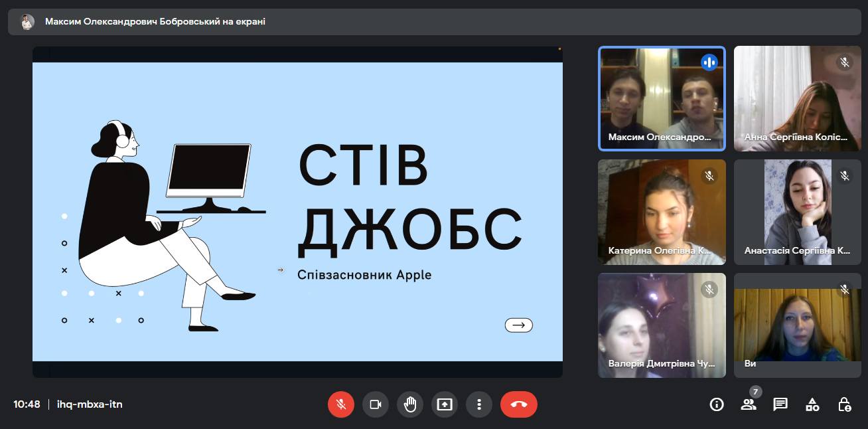
Task: Open meeting details info icon
Action: coord(717,404)
